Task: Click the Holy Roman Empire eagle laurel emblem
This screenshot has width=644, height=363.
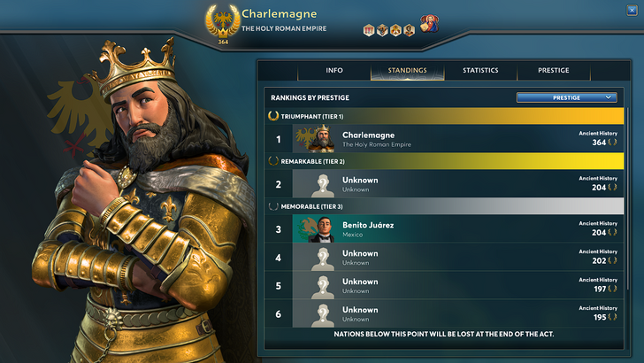Action: tap(223, 23)
